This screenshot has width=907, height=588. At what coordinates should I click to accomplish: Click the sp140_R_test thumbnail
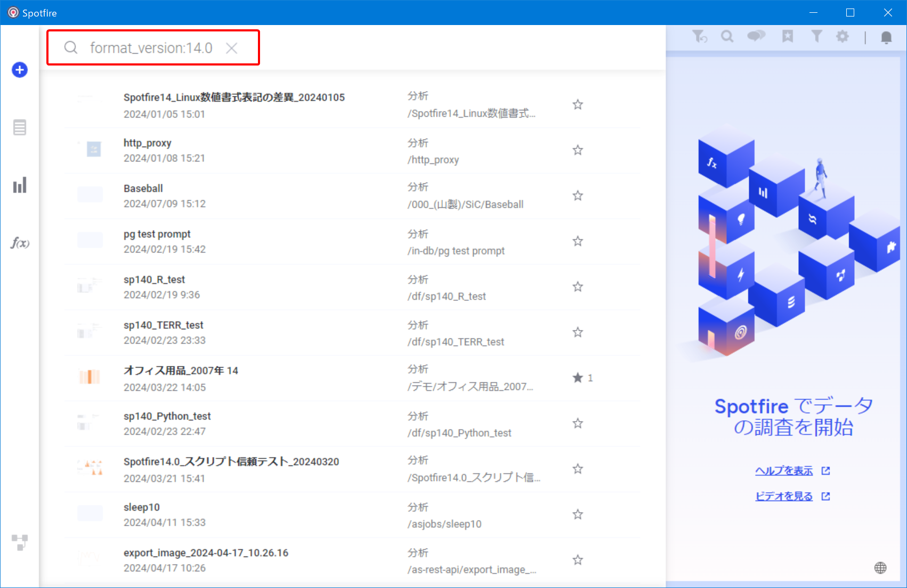(x=90, y=286)
